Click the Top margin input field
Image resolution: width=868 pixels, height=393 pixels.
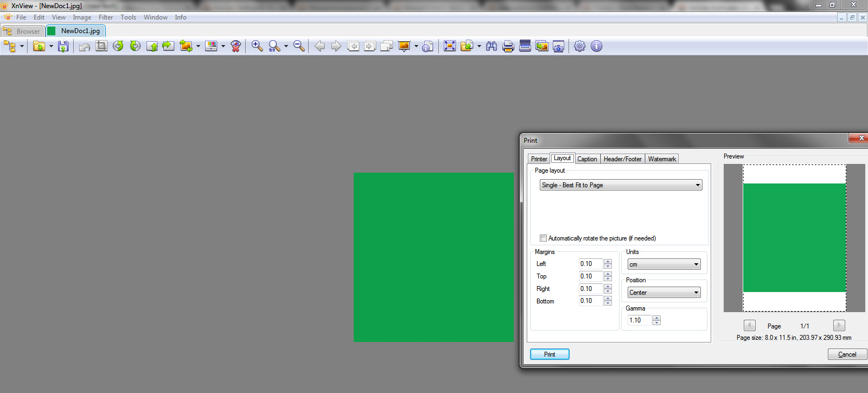click(591, 276)
